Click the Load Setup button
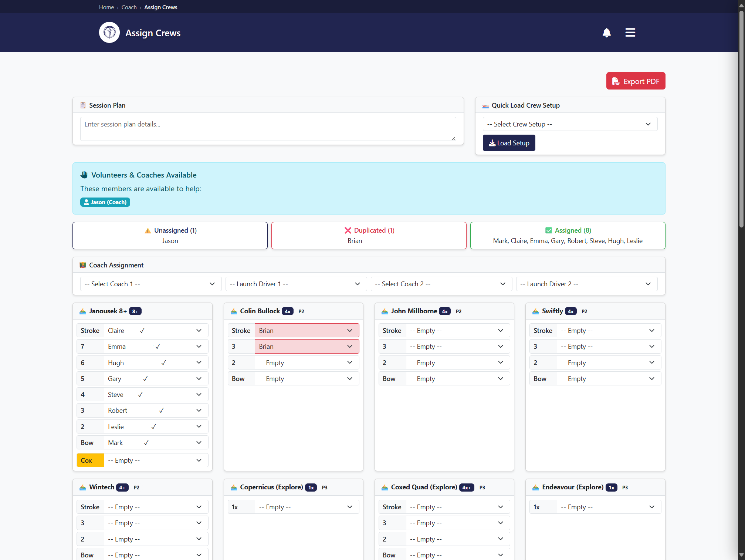This screenshot has height=560, width=745. pyautogui.click(x=509, y=143)
